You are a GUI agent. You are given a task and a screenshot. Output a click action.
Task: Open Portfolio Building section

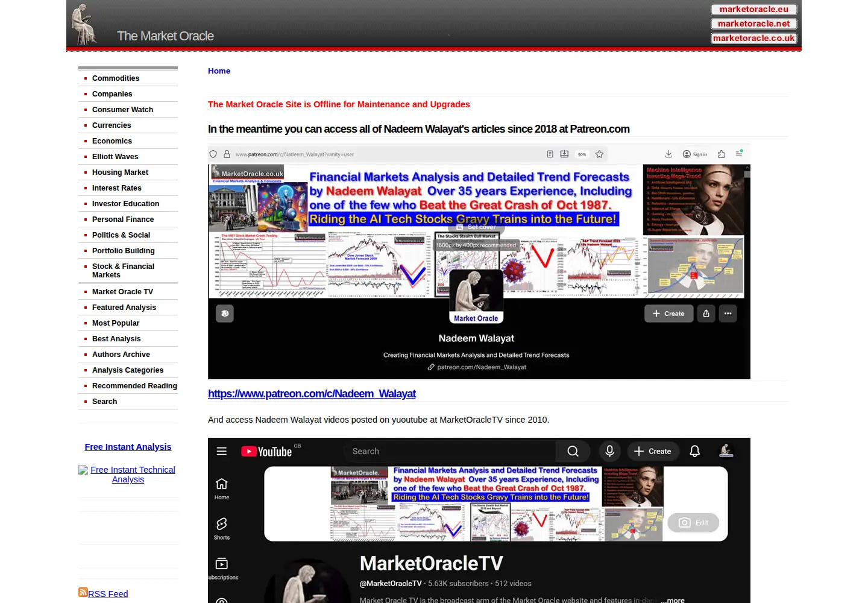point(124,251)
